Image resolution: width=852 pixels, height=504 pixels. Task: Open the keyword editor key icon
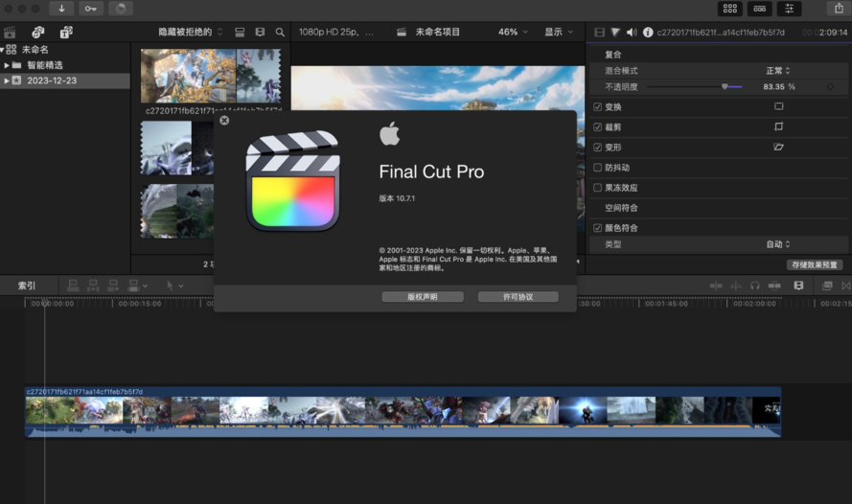[91, 9]
